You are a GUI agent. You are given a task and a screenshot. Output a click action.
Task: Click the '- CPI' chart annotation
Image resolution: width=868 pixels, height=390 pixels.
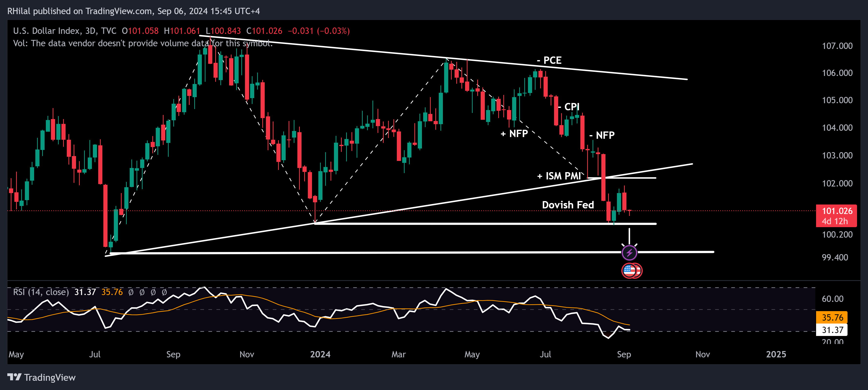[568, 107]
